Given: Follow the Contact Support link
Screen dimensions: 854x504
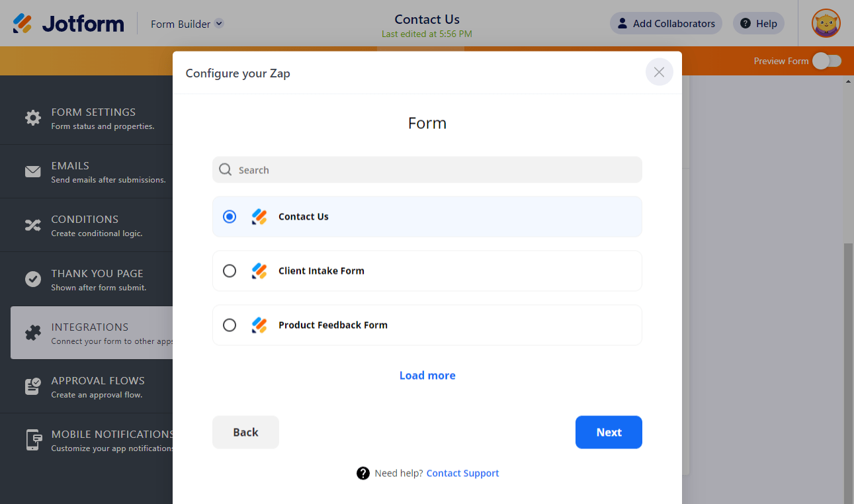Looking at the screenshot, I should click(x=462, y=474).
